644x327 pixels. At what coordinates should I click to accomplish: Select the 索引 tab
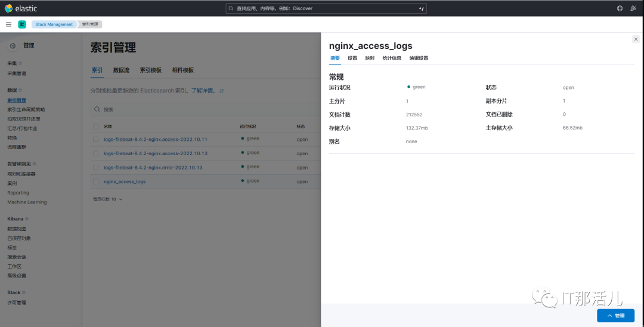pos(97,70)
